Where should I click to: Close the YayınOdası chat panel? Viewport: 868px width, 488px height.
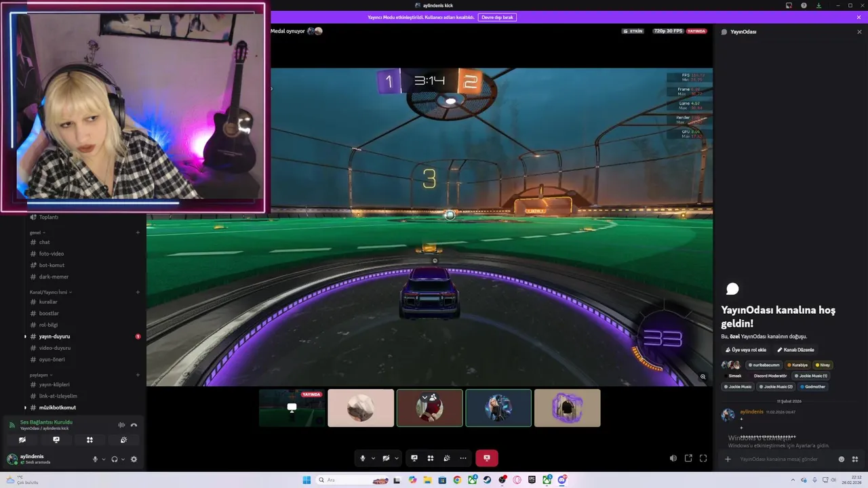click(859, 32)
